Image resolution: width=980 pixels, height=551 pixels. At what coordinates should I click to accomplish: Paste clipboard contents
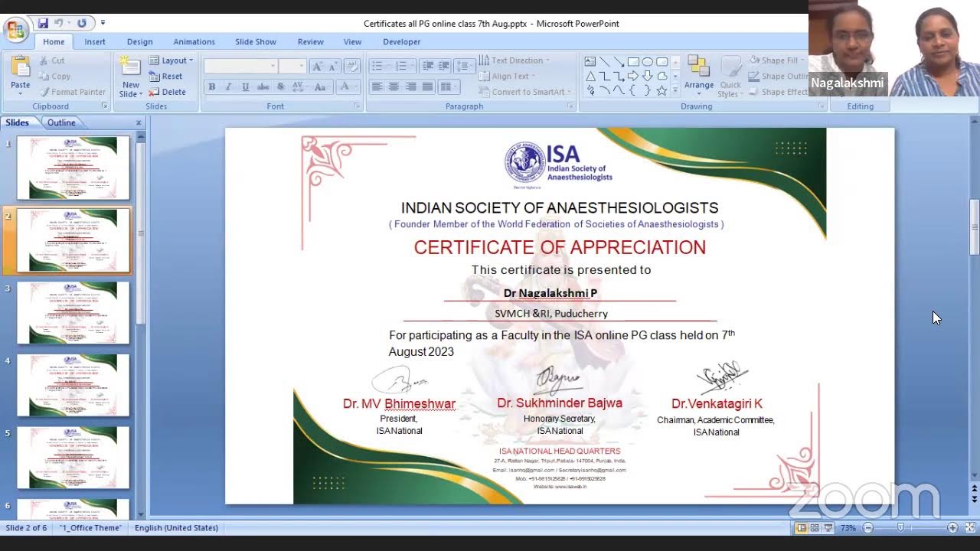click(x=21, y=74)
